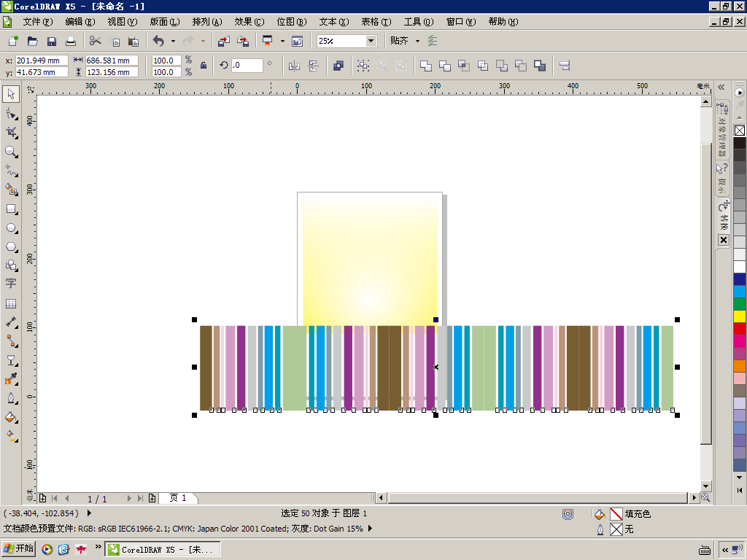Open the 视图(V) menu
The width and height of the screenshot is (747, 560).
[123, 22]
